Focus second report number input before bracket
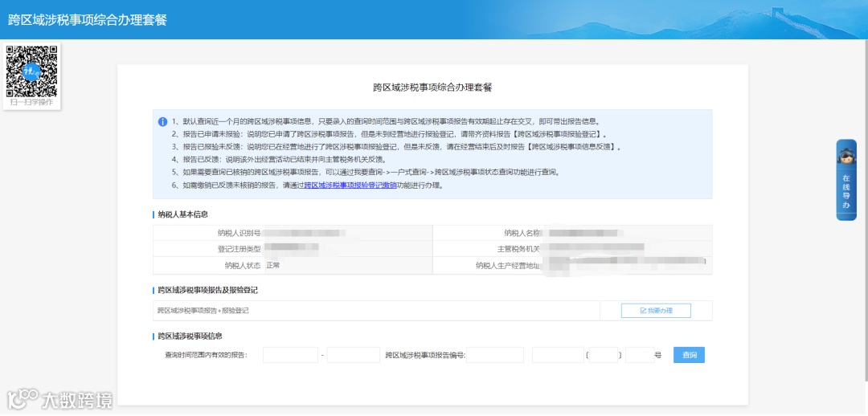Screen dimensions: 868x416 pyautogui.click(x=558, y=355)
